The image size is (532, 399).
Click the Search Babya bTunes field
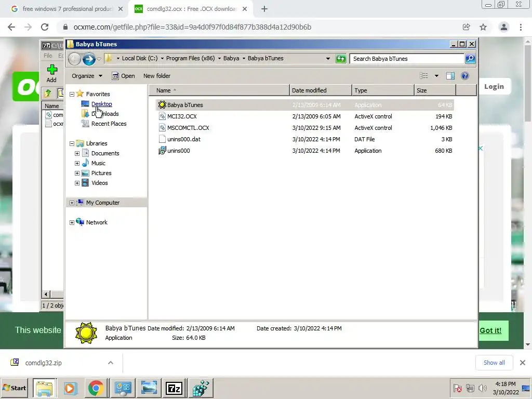point(407,59)
